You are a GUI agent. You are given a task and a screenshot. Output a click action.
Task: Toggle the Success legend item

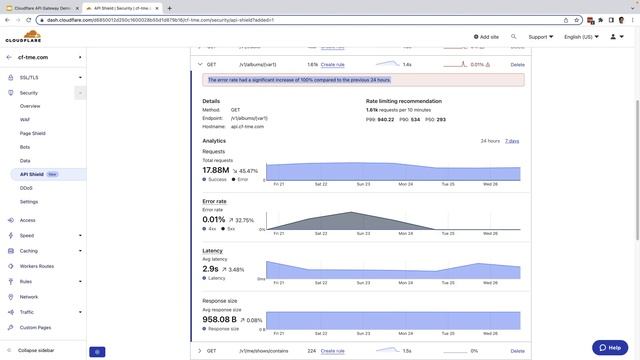[214, 180]
